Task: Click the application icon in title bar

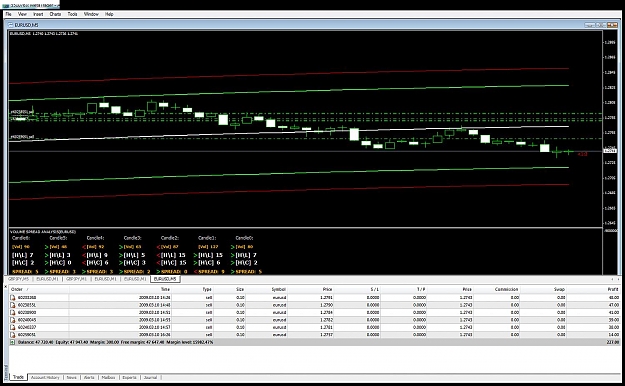Action: pyautogui.click(x=5, y=6)
